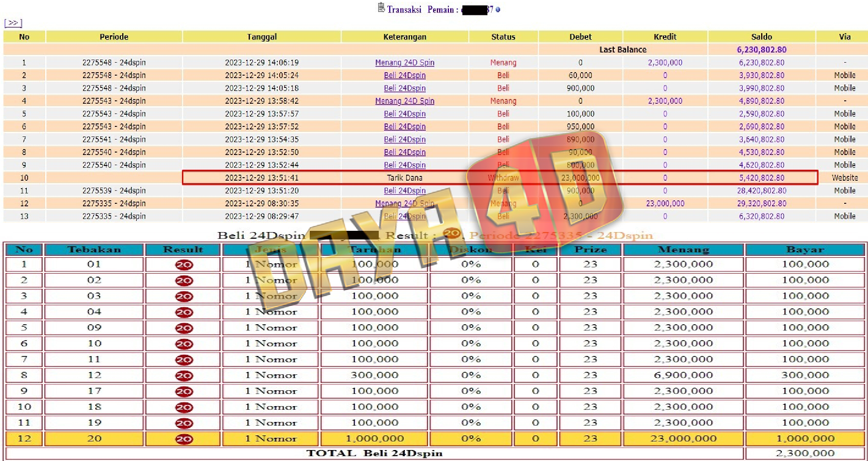Open Beli 24Dspin entry at 13:51:20
This screenshot has width=868, height=461.
point(404,191)
